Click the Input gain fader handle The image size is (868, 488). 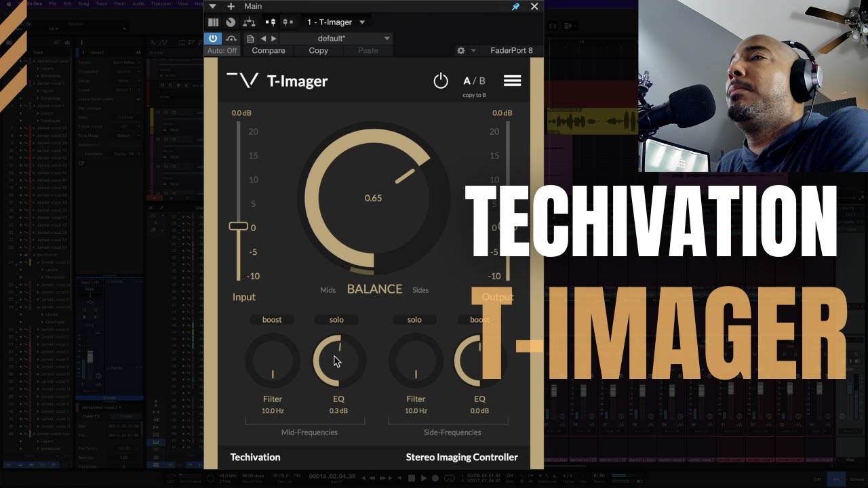click(x=238, y=226)
